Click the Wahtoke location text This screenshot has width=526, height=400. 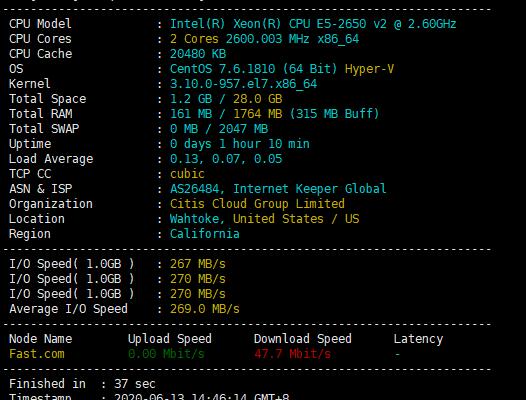tap(195, 219)
